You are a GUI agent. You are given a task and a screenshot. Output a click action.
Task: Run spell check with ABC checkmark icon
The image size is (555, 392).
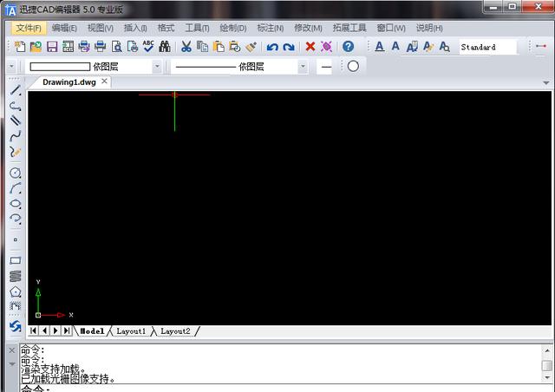pyautogui.click(x=148, y=46)
